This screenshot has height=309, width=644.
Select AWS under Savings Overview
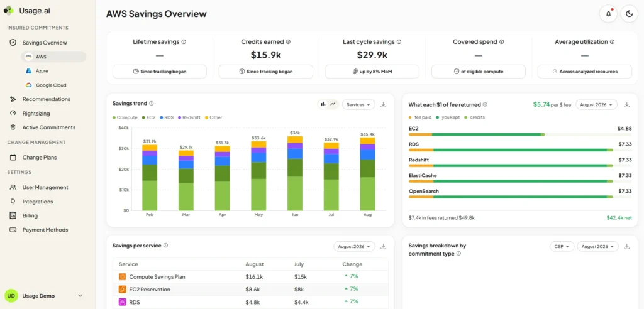click(53, 57)
